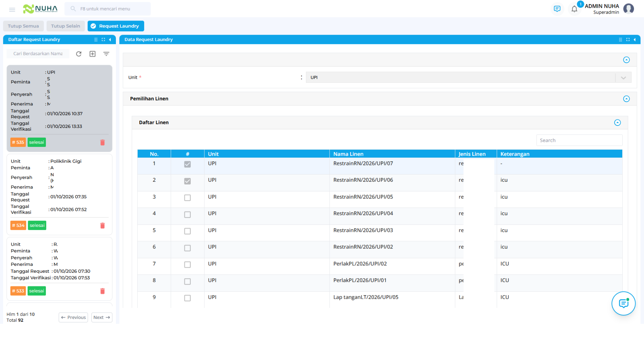Open the notification bell
The width and height of the screenshot is (644, 362).
pos(574,9)
